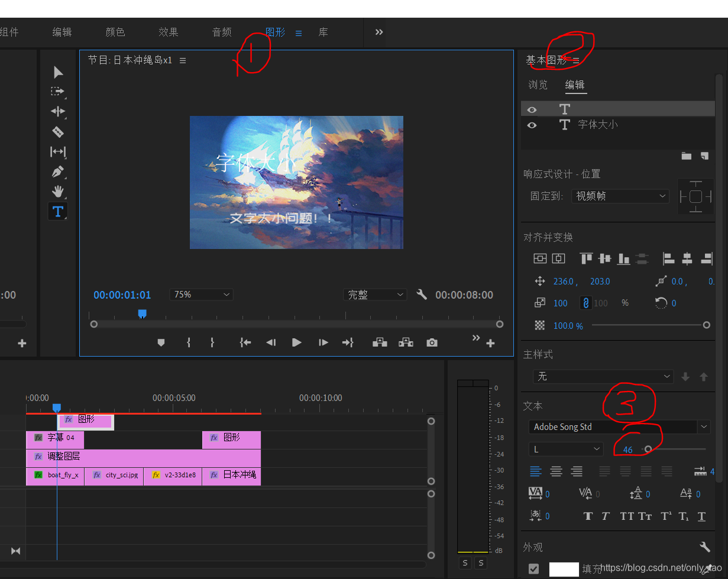The image size is (728, 579).
Task: Play the program monitor
Action: 297,342
